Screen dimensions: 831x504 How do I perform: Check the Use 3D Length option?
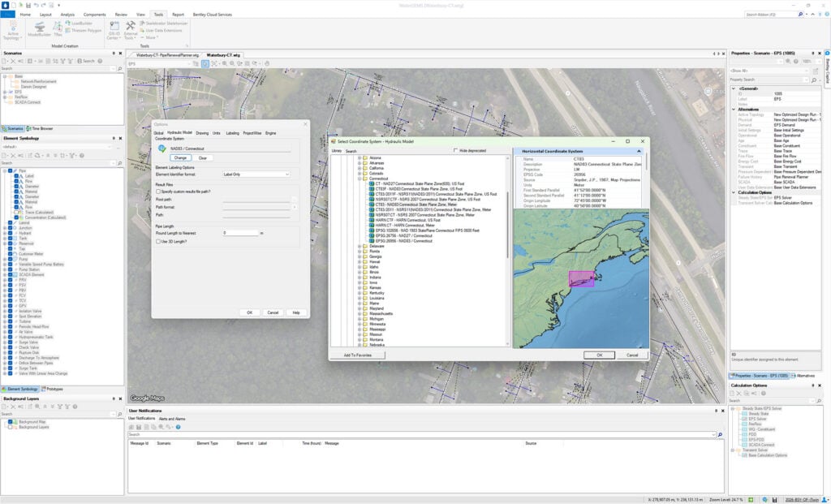pyautogui.click(x=158, y=241)
